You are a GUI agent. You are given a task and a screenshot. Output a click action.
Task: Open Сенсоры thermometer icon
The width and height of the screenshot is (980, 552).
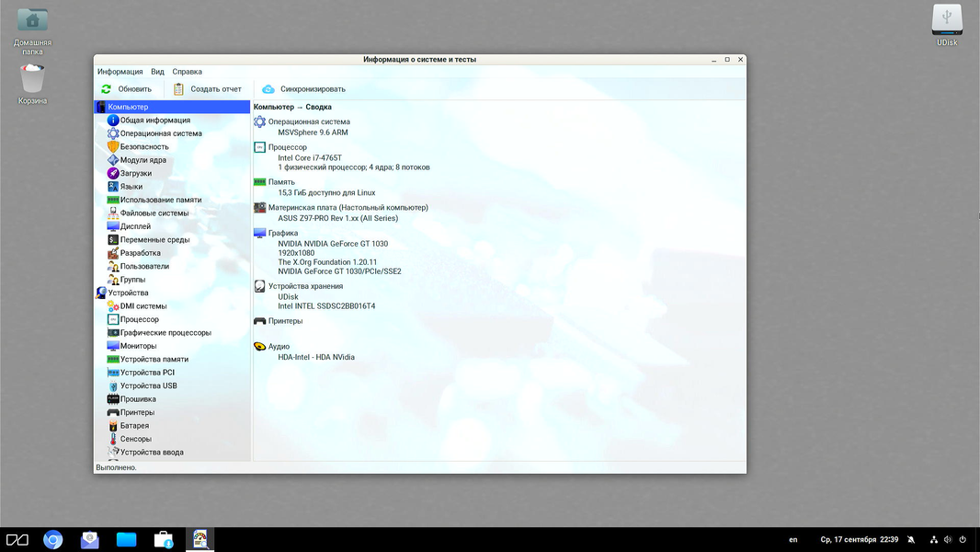pos(113,439)
